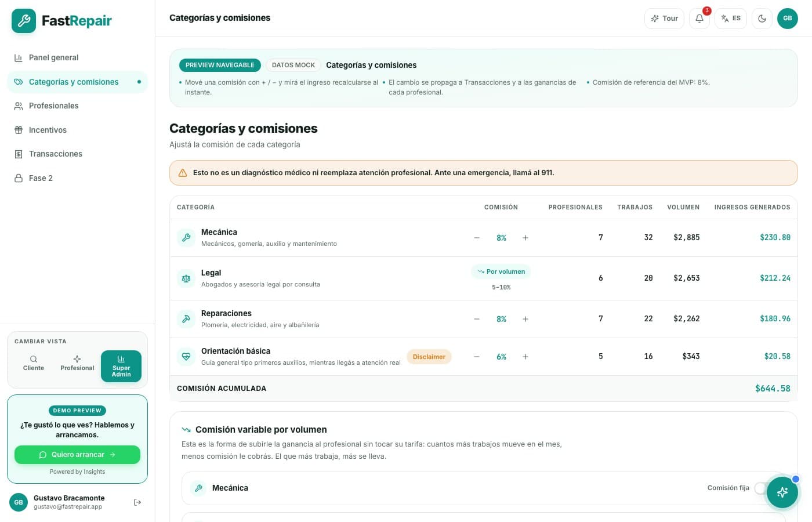The width and height of the screenshot is (812, 522).
Task: Click the Por volumen badge on Legal
Action: point(501,271)
